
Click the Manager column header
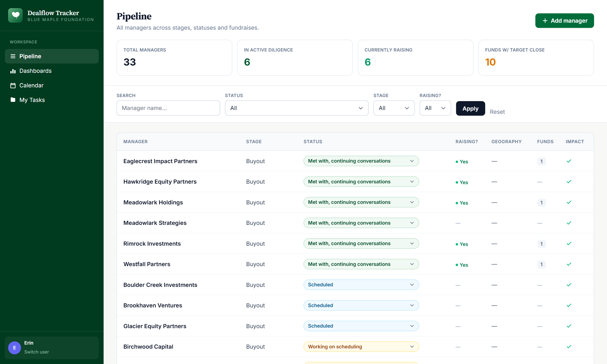[135, 142]
